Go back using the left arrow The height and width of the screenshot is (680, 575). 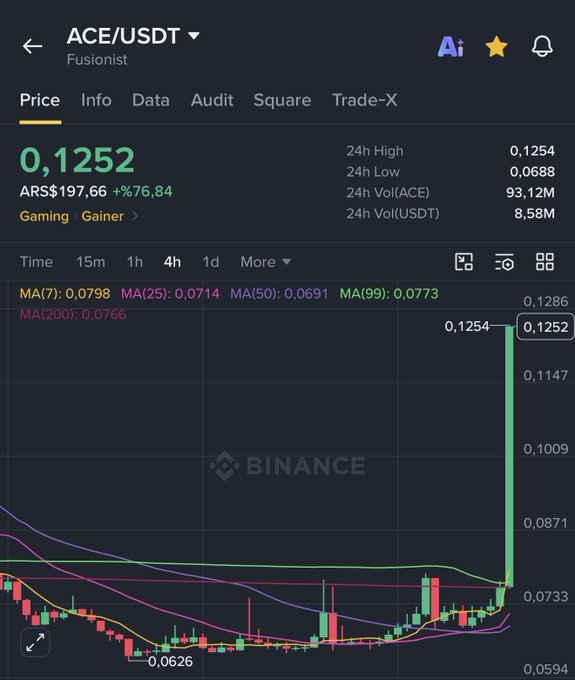click(33, 46)
